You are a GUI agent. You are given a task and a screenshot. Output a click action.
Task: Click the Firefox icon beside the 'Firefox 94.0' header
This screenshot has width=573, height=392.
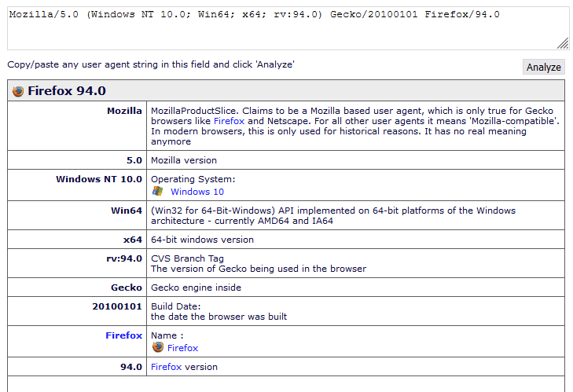18,91
